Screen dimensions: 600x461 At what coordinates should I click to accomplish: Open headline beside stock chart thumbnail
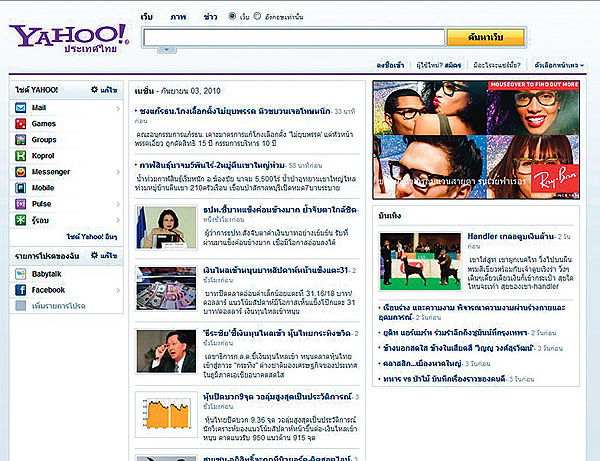[x=277, y=397]
